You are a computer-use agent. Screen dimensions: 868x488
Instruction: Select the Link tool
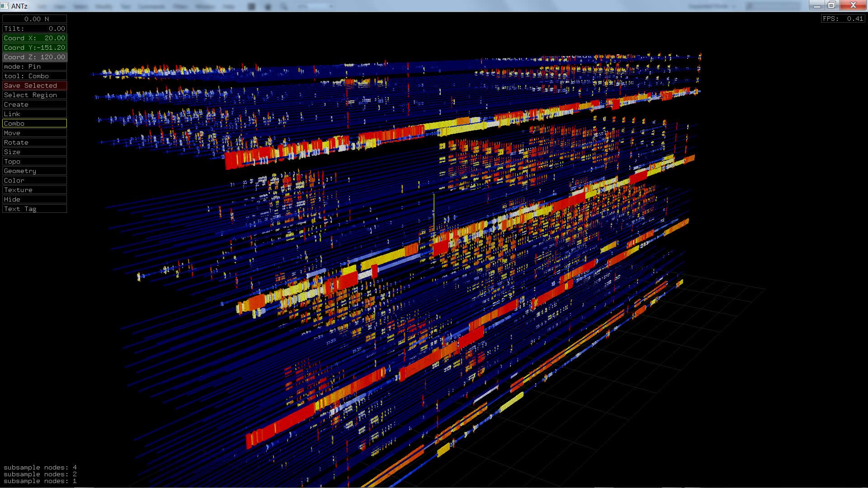34,114
